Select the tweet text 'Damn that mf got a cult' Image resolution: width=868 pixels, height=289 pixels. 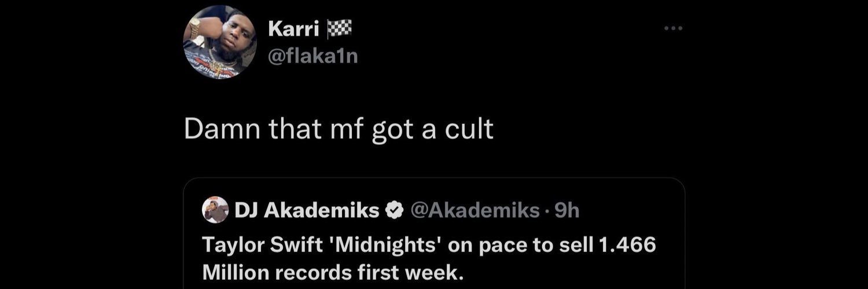pyautogui.click(x=339, y=130)
